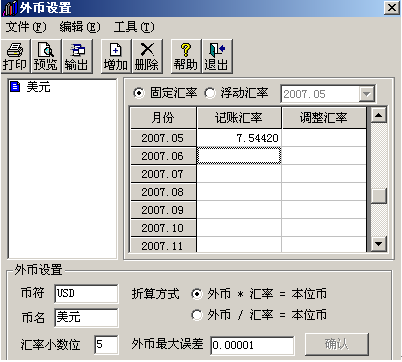Click the 确认 button
The image size is (402, 362).
pyautogui.click(x=337, y=343)
